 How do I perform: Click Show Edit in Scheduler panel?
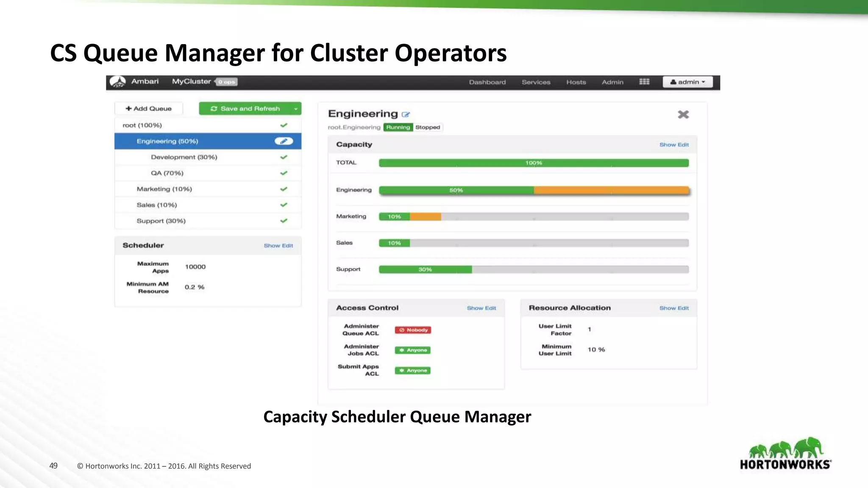point(278,246)
